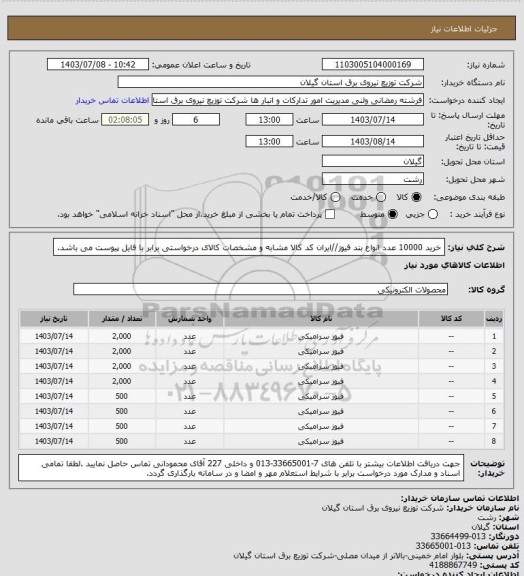Viewport: 524px width, 576px height.
Task: Click the ردیف column header
Action: point(494,319)
